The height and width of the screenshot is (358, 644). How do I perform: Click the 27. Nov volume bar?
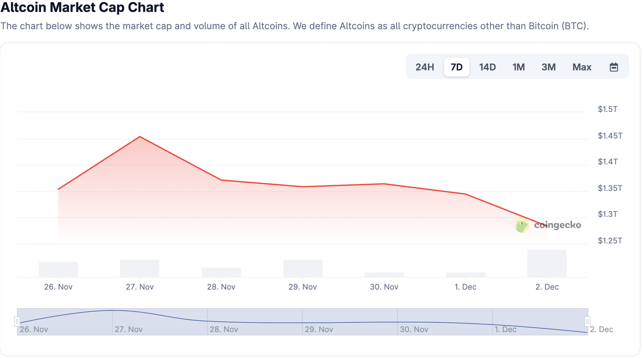(140, 268)
